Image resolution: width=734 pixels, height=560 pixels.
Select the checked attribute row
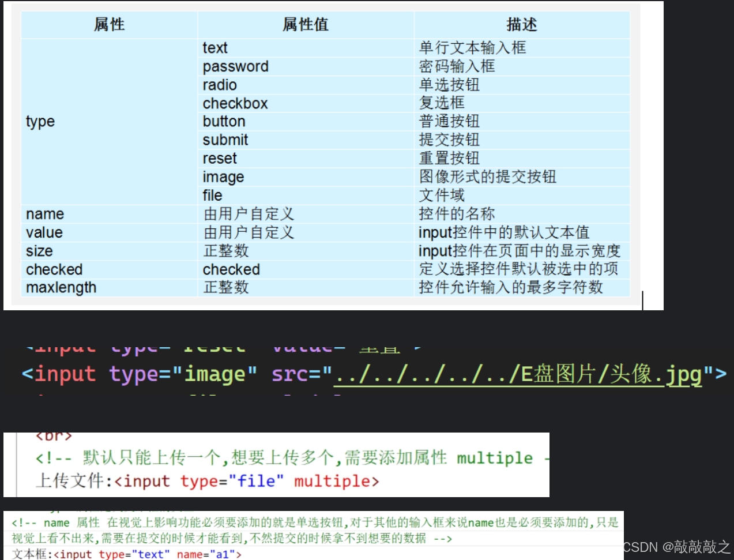54,269
